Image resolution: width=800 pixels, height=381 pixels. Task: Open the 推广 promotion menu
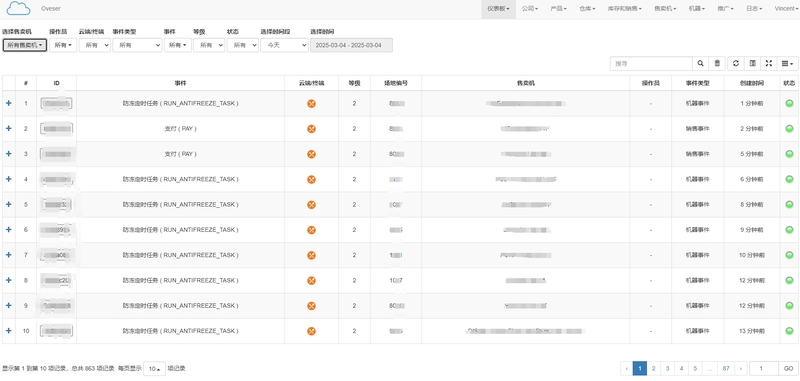tap(725, 9)
